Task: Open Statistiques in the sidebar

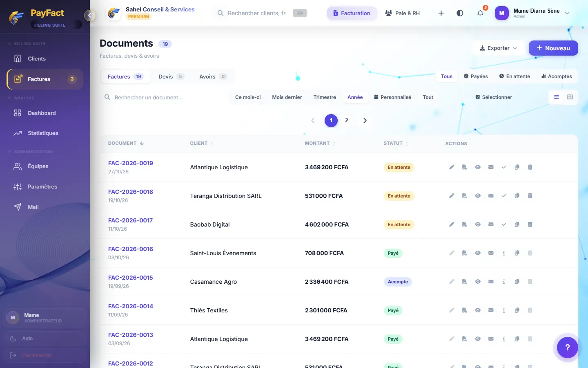Action: (45, 133)
